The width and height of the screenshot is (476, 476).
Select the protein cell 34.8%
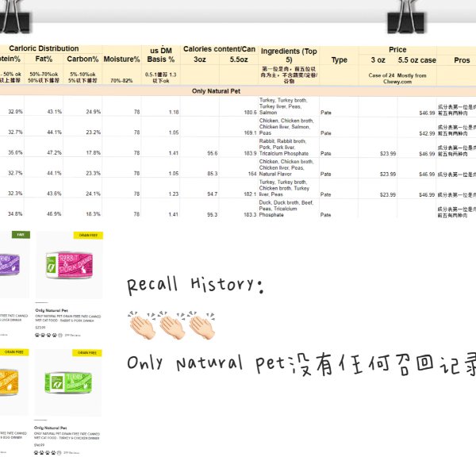[12, 208]
